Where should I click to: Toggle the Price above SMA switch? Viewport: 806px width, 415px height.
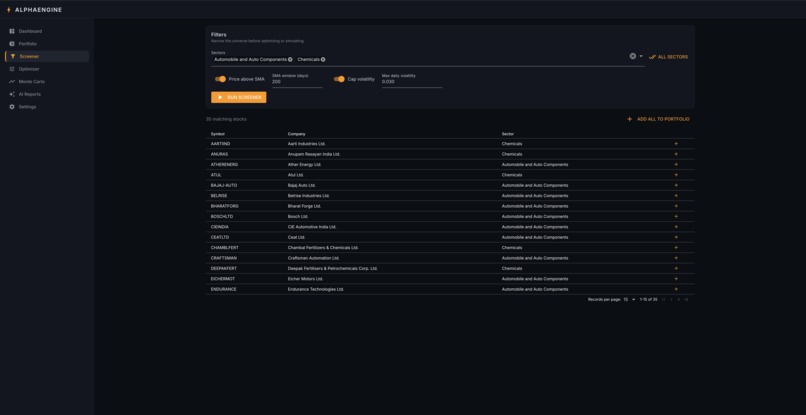click(221, 79)
